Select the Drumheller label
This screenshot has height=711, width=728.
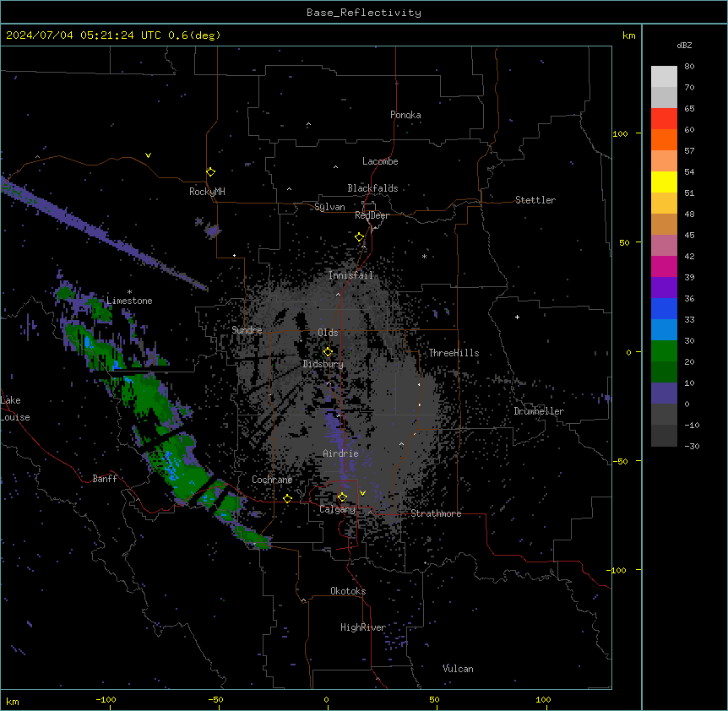click(x=539, y=411)
